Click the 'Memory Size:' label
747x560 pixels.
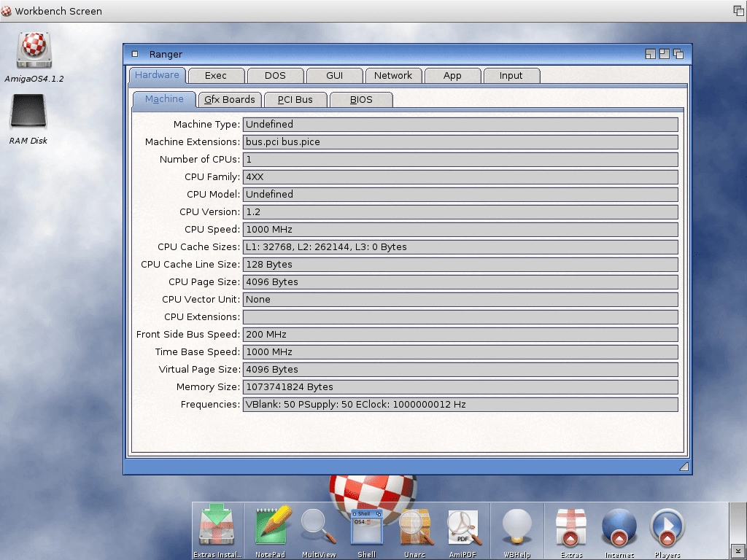pos(208,387)
